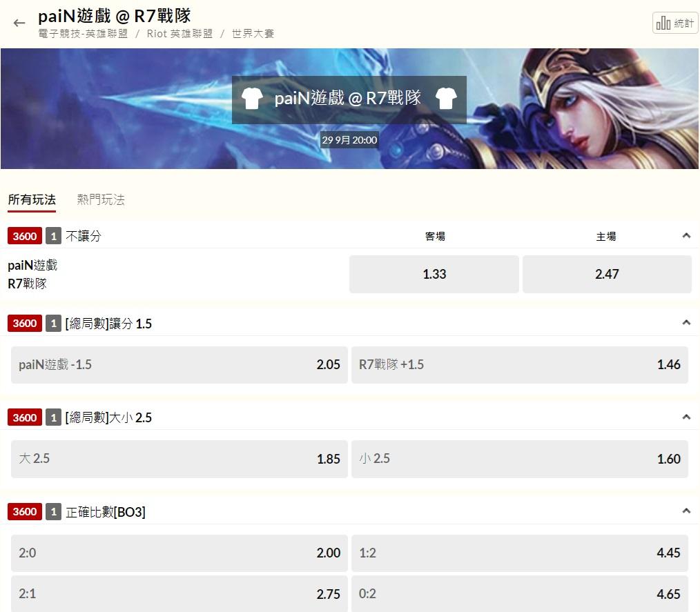Select the 所有玩法 tab
700x612 pixels.
[x=32, y=199]
